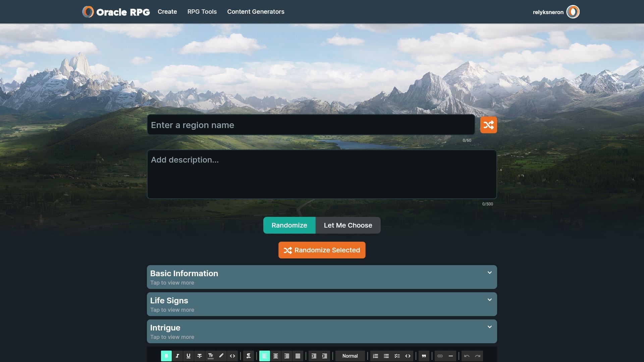
Task: Toggle underline formatting
Action: click(188, 356)
